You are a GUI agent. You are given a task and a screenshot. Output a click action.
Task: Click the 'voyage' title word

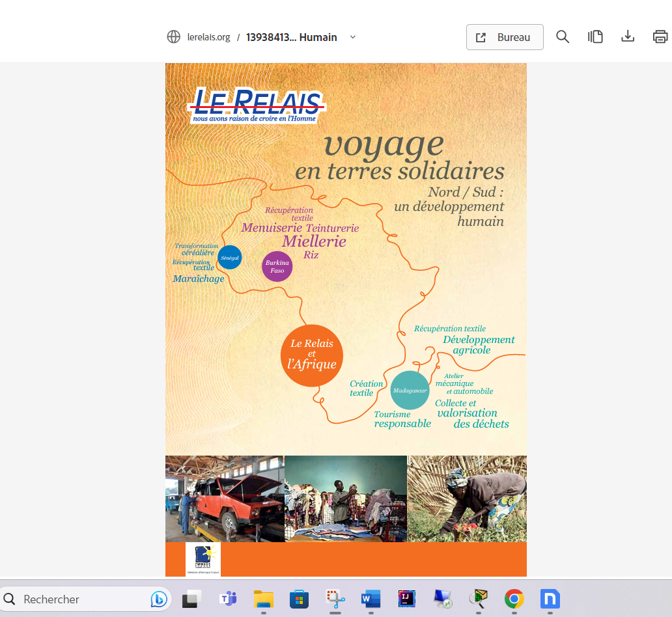[384, 145]
